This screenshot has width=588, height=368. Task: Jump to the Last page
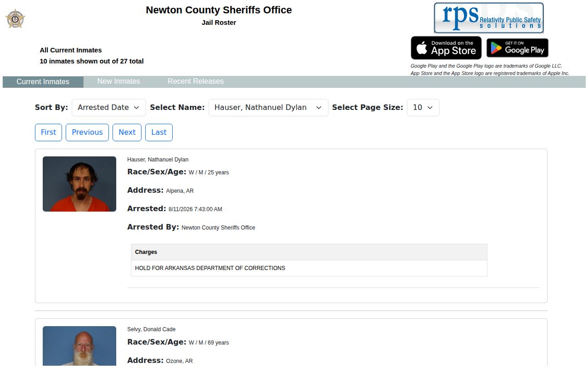pos(159,132)
